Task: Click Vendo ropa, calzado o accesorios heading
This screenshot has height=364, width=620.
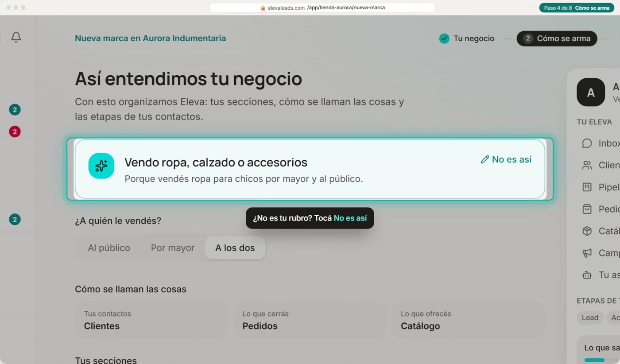Action: coord(216,163)
